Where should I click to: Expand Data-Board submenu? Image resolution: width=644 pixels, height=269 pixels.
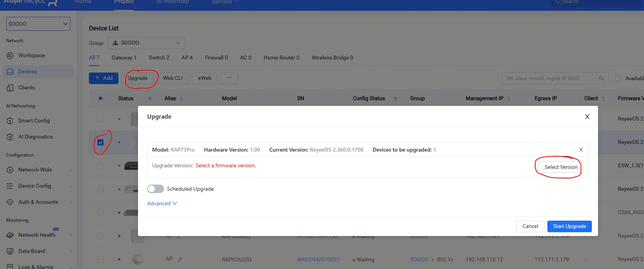click(x=71, y=251)
